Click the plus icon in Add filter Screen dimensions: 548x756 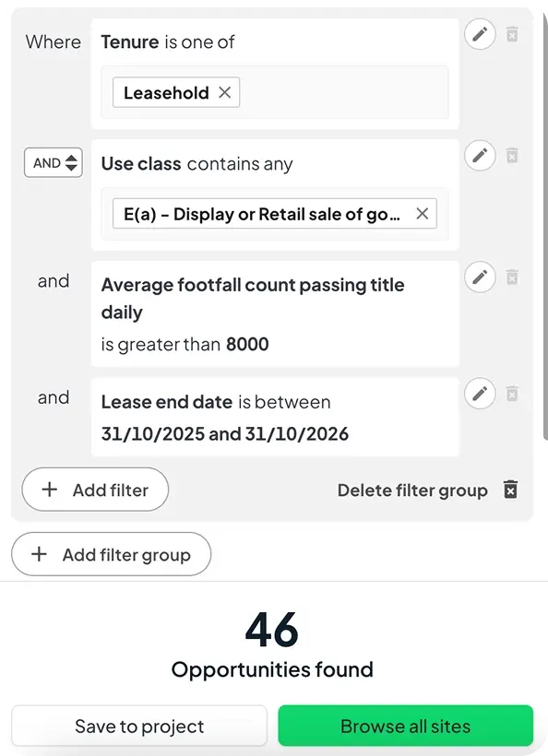coord(52,490)
